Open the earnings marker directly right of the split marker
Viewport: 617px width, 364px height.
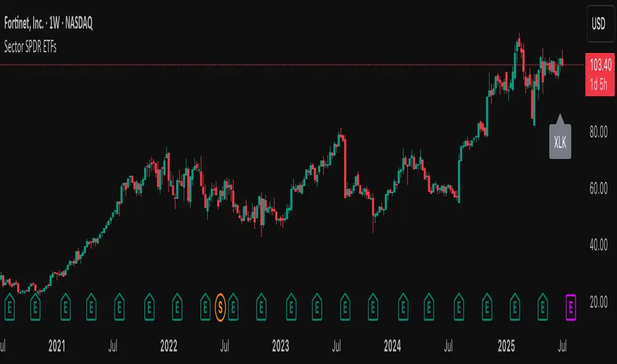(x=233, y=307)
